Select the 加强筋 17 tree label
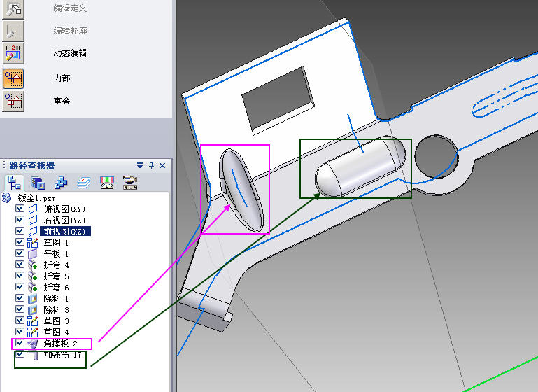This screenshot has width=538, height=392. pos(62,355)
